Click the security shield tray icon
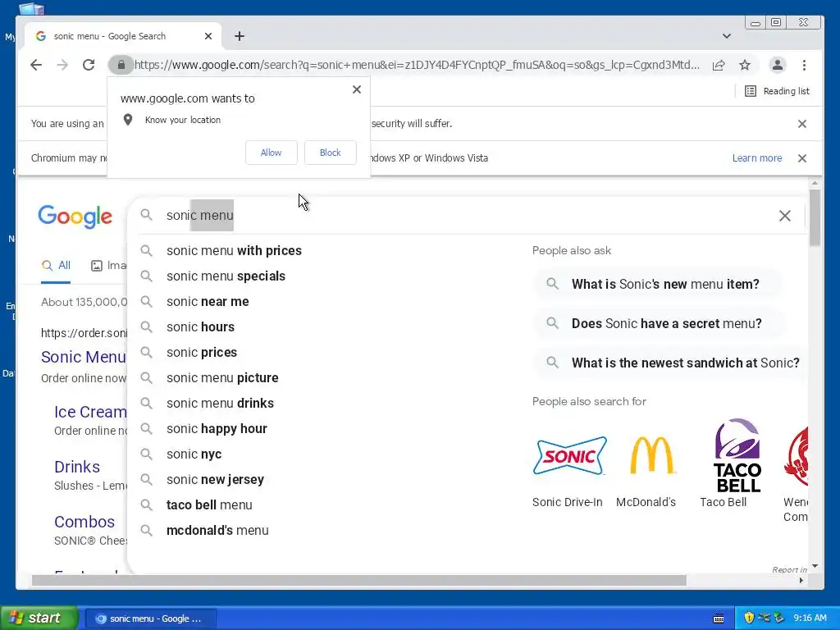Screen dimensions: 840x630 (748, 619)
